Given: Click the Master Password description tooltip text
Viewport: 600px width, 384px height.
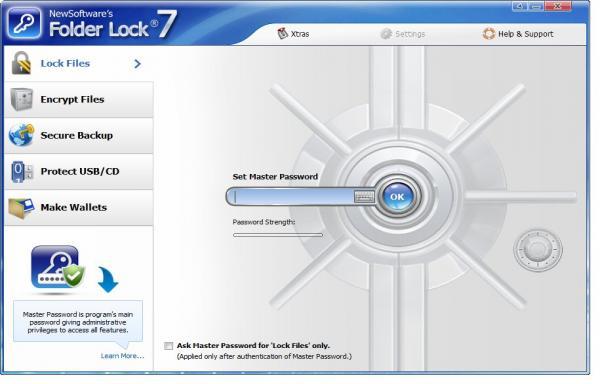Looking at the screenshot, I should tap(78, 322).
